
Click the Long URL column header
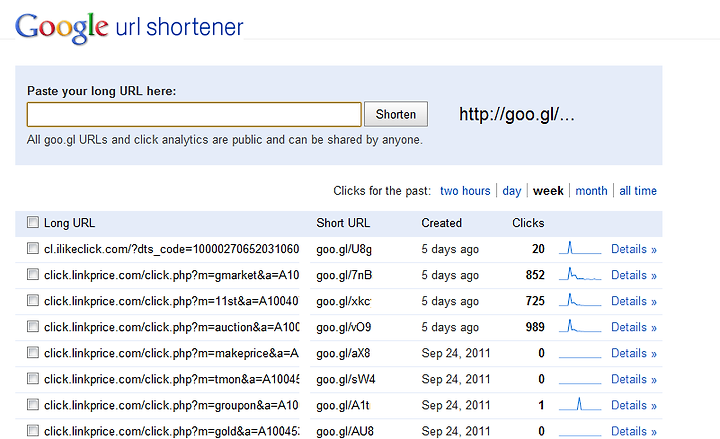69,223
